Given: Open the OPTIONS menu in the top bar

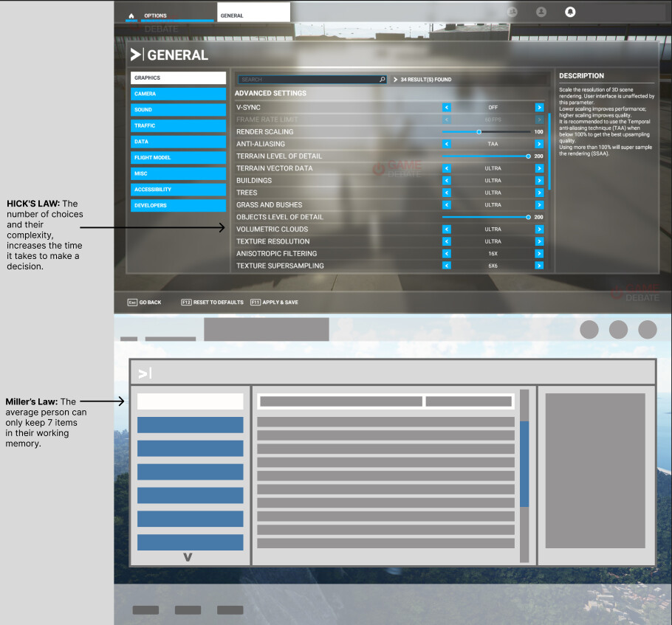Looking at the screenshot, I should tap(156, 14).
